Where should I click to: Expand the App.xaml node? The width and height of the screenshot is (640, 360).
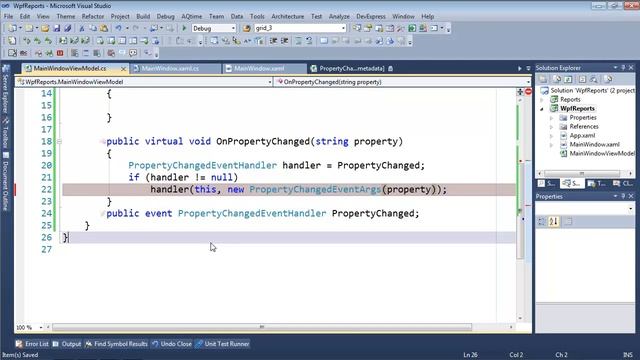point(551,136)
